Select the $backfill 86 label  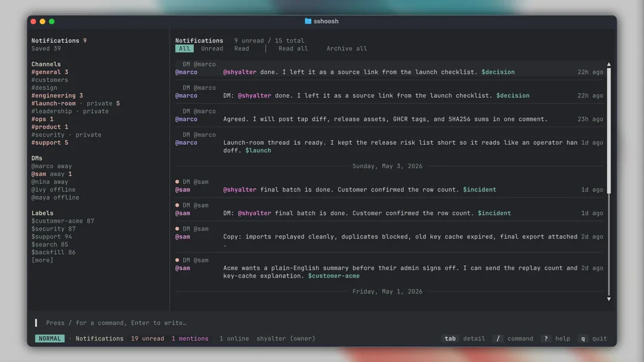click(54, 252)
